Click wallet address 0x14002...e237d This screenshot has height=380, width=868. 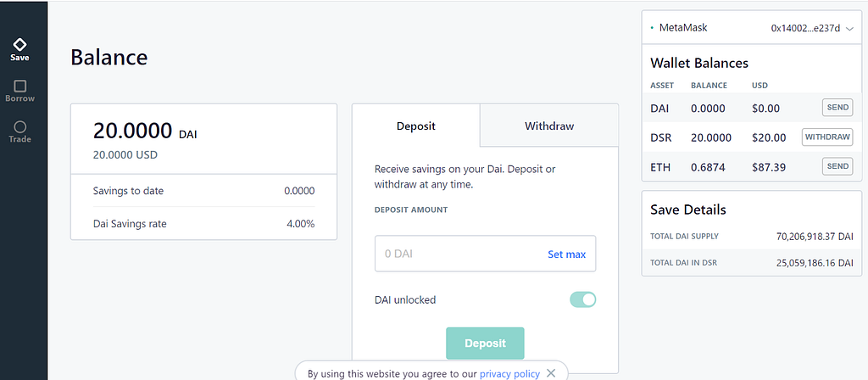click(x=804, y=28)
